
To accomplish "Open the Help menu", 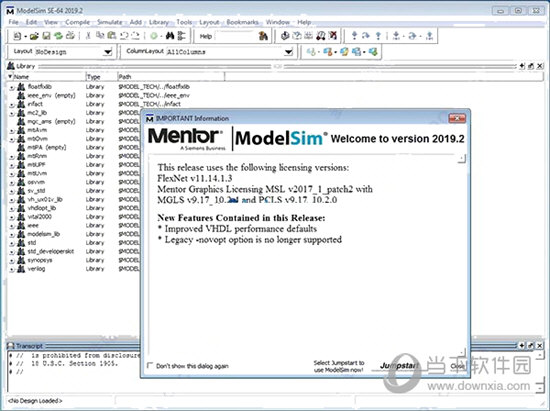I will [304, 22].
